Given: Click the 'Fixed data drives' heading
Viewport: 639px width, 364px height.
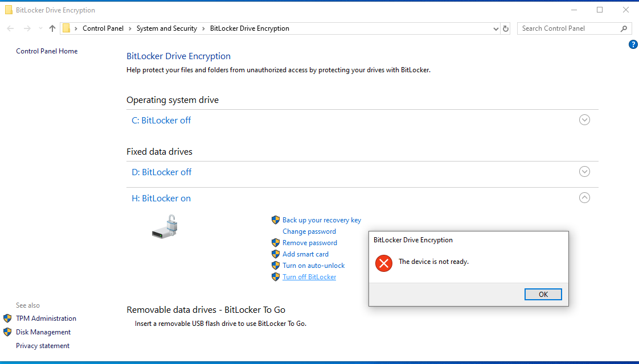Looking at the screenshot, I should point(159,151).
